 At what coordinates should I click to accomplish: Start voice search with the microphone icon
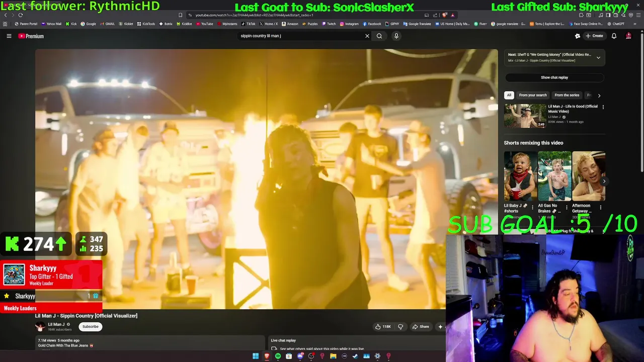point(396,36)
